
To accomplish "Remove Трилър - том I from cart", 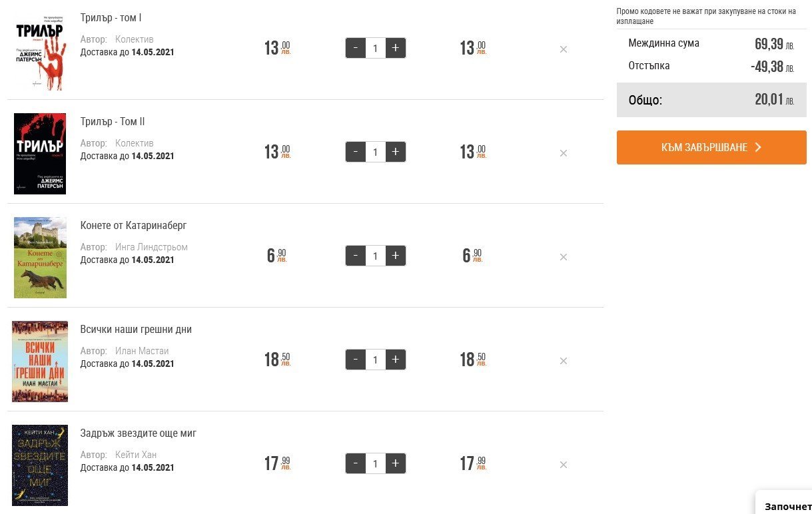I will (x=563, y=49).
